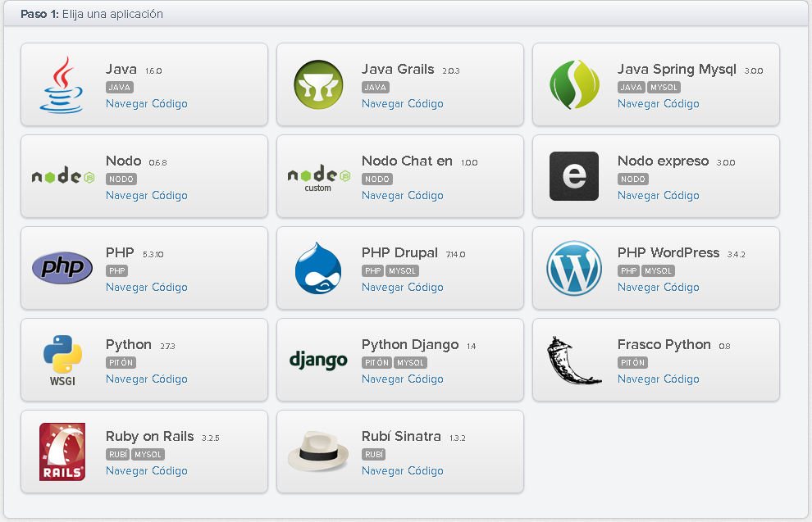The image size is (812, 522).
Task: Browse code for Python Django
Action: [x=403, y=379]
